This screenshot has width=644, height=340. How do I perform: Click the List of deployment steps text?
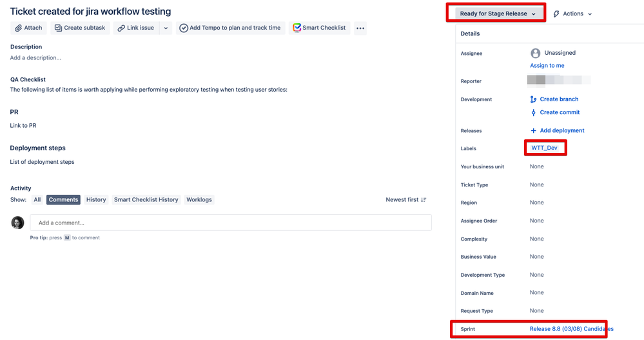tap(42, 162)
